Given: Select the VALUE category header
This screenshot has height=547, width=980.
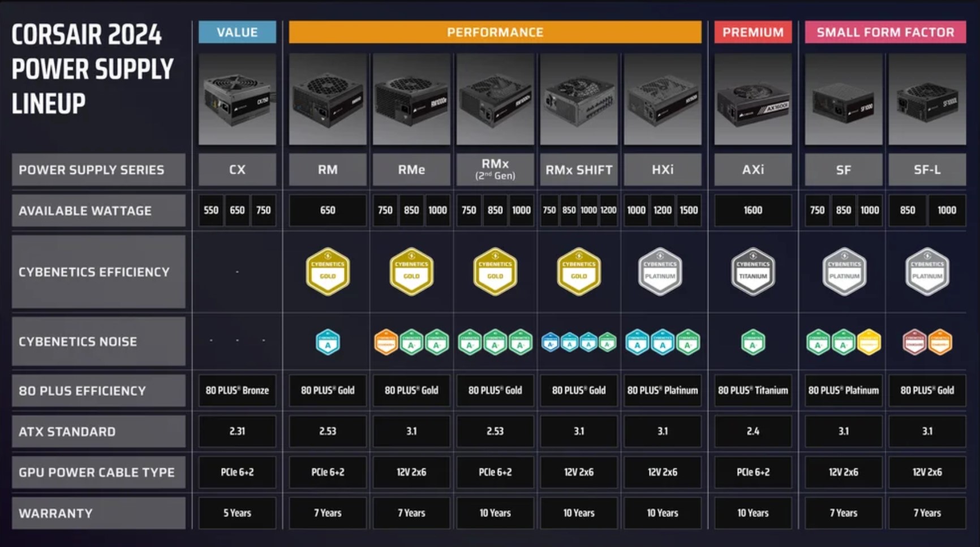Looking at the screenshot, I should (237, 32).
